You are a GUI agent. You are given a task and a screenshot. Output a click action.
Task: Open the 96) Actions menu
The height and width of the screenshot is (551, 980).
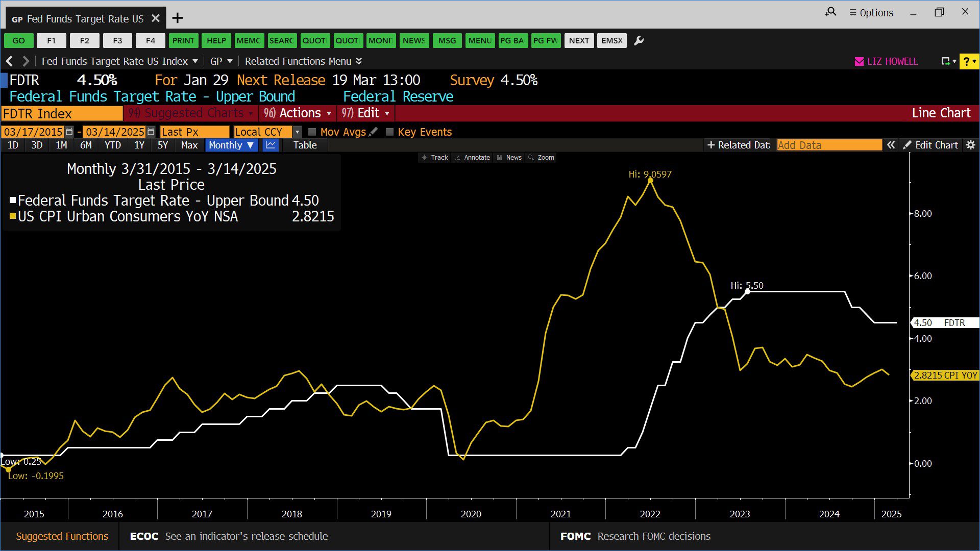point(298,113)
